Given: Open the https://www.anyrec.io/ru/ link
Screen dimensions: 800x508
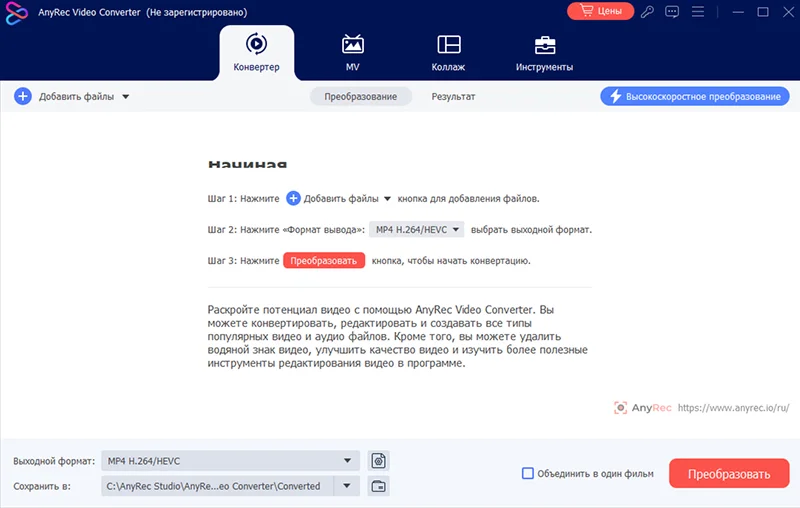Looking at the screenshot, I should [x=733, y=408].
